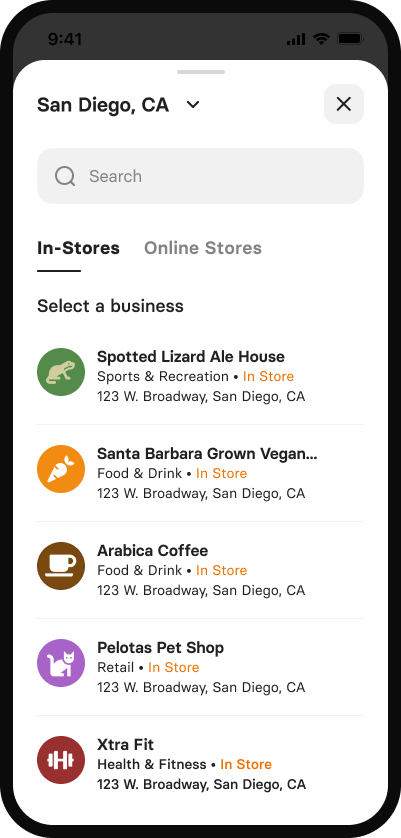Click the brown coffee cup icon
The width and height of the screenshot is (401, 838).
[61, 566]
